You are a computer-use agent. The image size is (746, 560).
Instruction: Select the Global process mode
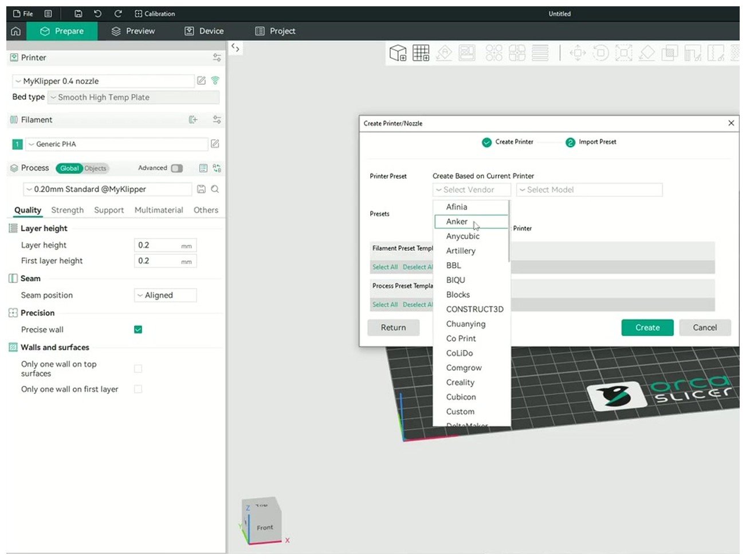[x=69, y=168]
